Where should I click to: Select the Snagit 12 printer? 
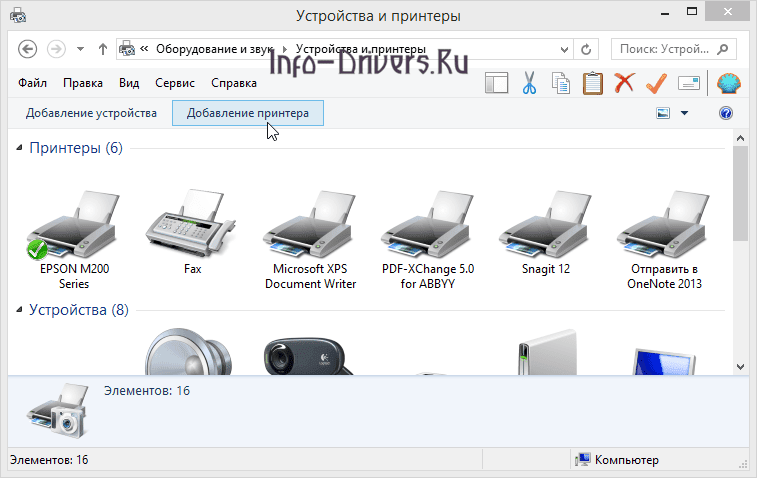[546, 232]
